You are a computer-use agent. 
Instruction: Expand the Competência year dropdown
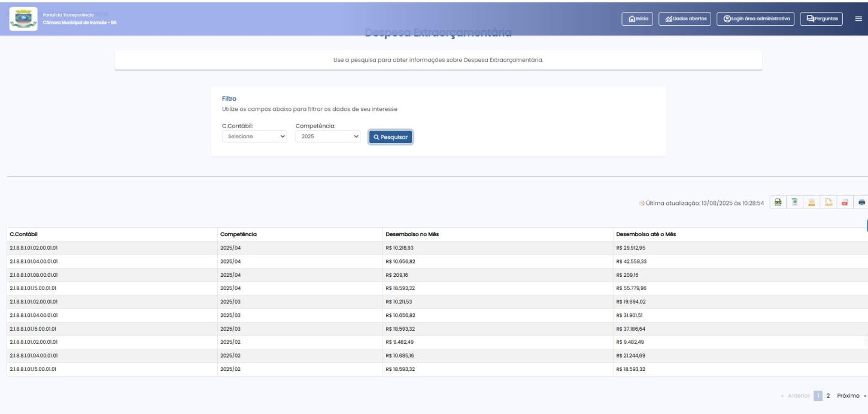click(x=328, y=137)
